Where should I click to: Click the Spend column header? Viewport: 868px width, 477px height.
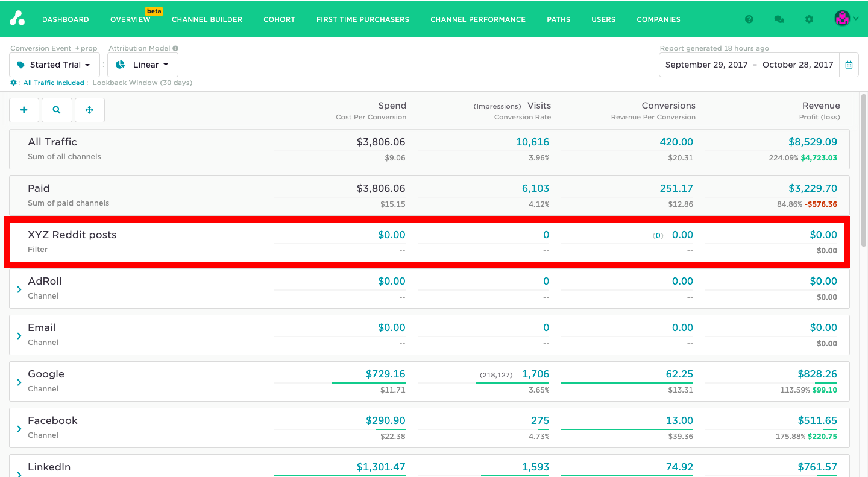pos(392,106)
